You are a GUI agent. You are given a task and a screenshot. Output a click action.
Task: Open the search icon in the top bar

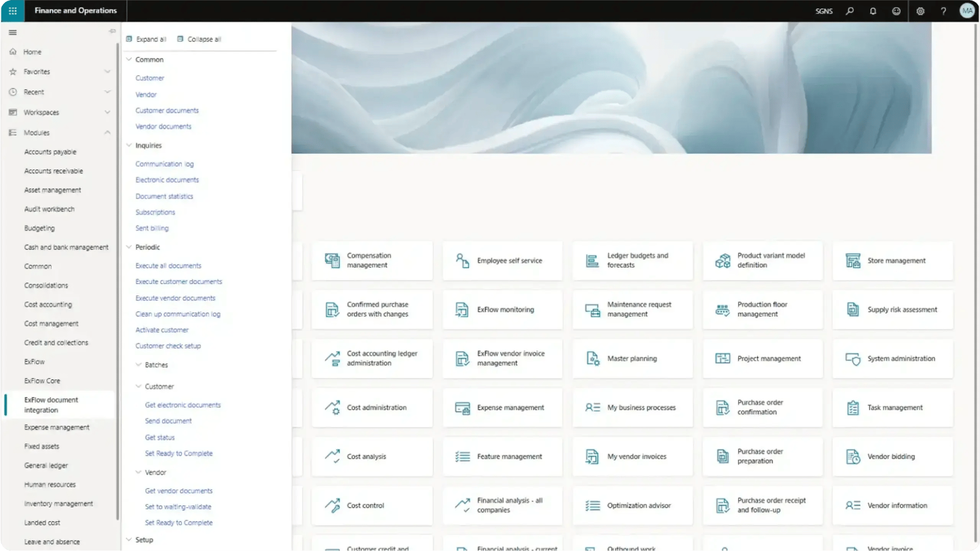[x=850, y=11]
